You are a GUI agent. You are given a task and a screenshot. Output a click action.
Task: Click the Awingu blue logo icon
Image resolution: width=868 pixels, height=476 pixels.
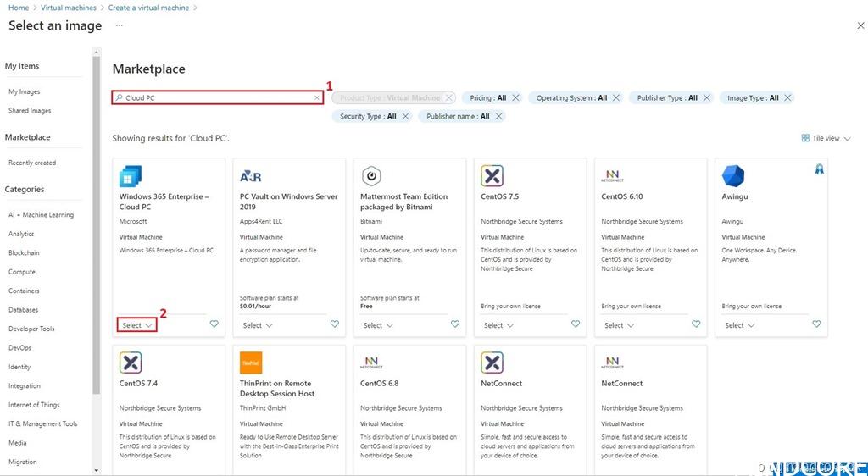point(732,176)
